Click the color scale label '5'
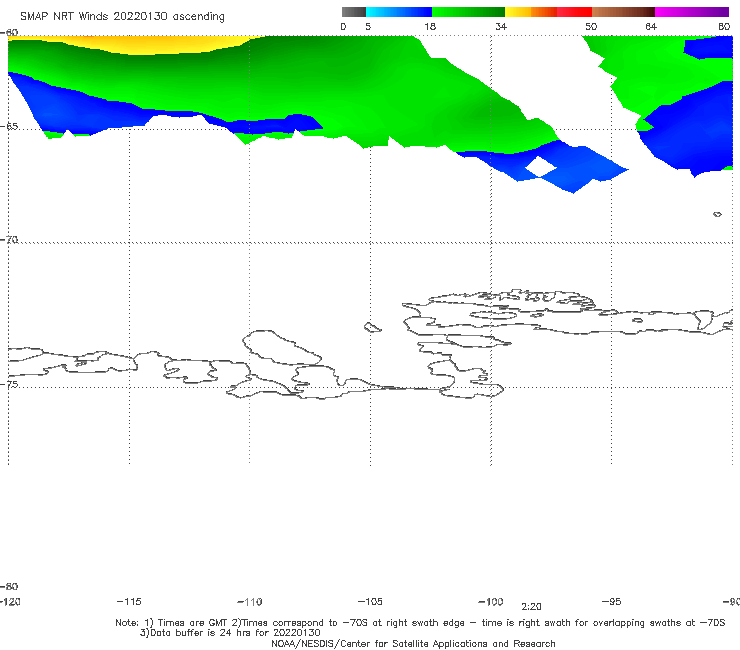The height and width of the screenshot is (650, 740). [368, 27]
